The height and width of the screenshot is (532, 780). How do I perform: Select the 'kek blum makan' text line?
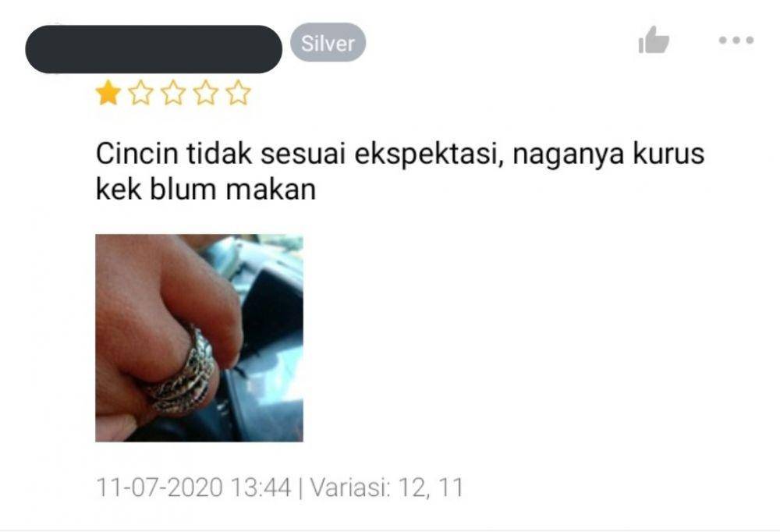[x=206, y=190]
